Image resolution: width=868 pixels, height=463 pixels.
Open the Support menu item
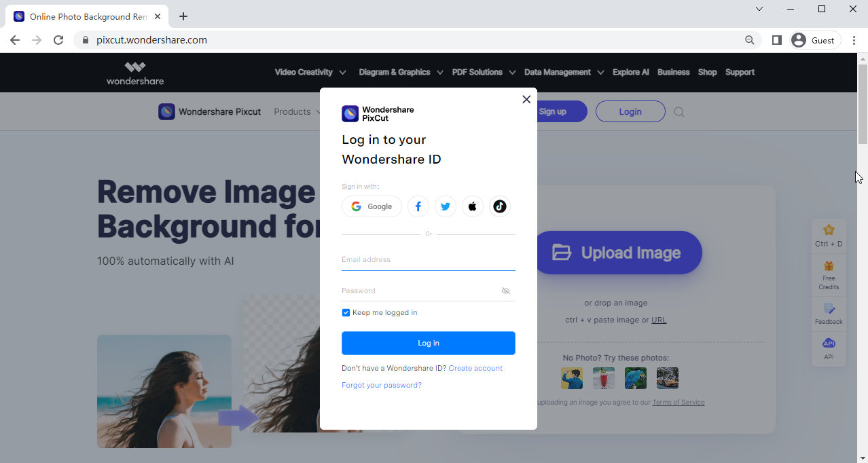tap(740, 72)
